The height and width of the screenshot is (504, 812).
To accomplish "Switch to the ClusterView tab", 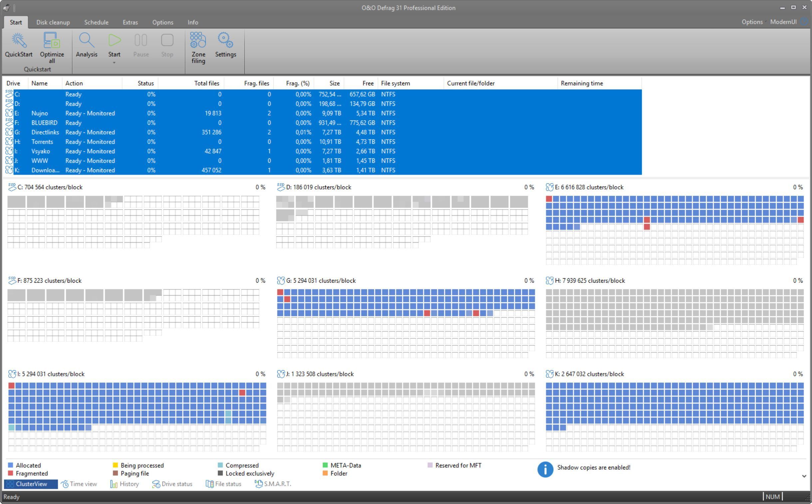I will [x=31, y=484].
